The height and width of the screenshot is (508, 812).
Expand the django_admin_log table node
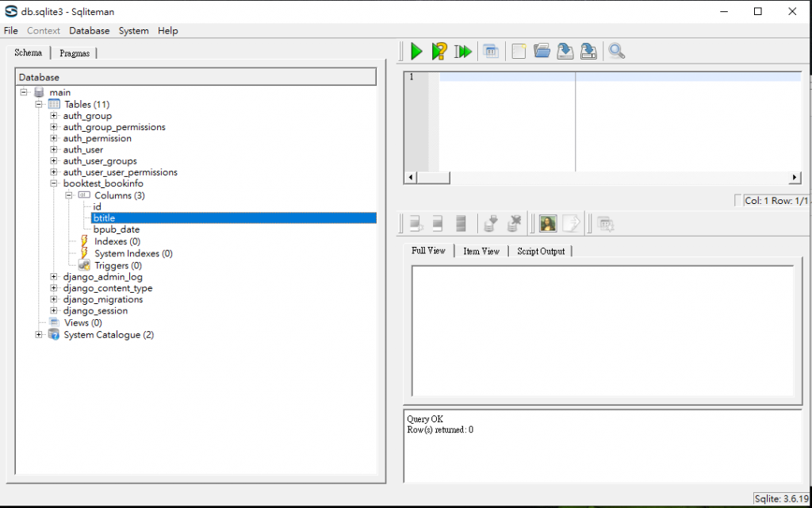click(53, 277)
